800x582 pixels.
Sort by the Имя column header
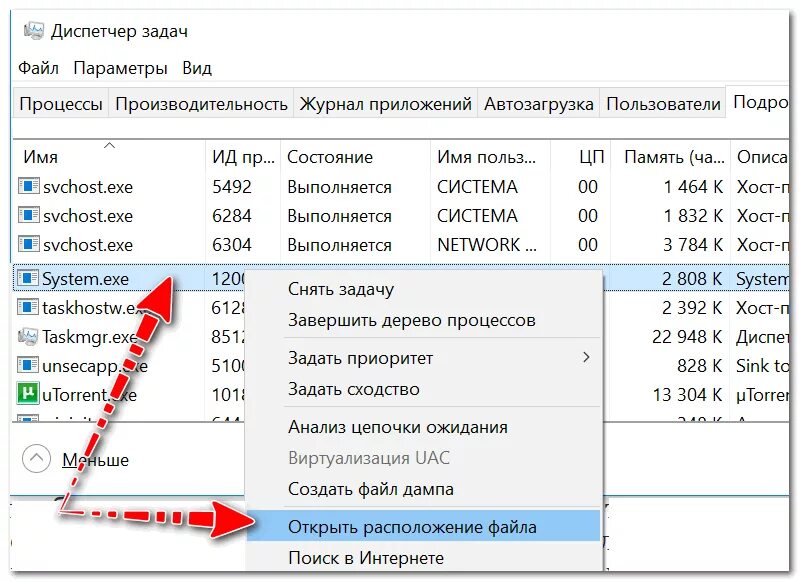(109, 156)
